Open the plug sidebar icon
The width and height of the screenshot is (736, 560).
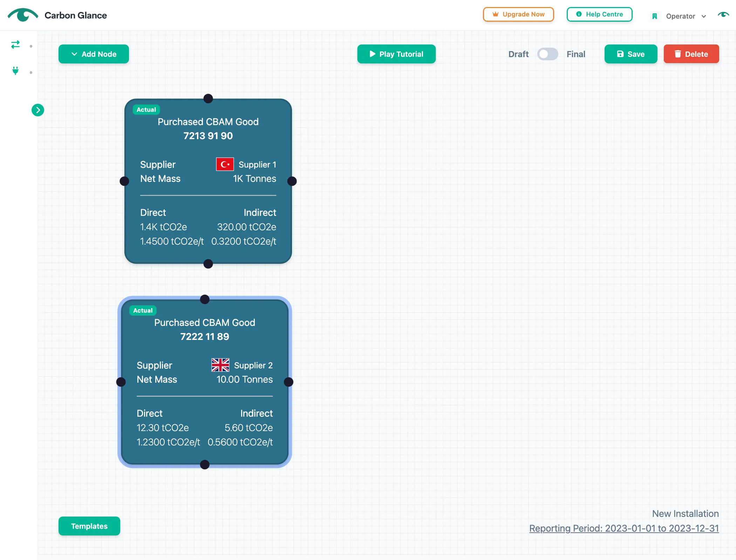point(15,71)
